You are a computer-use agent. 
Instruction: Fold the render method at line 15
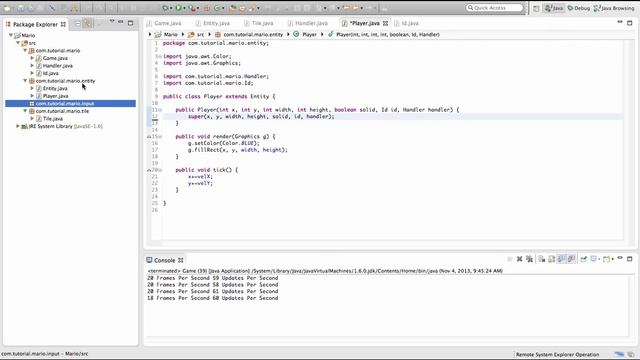tap(160, 137)
